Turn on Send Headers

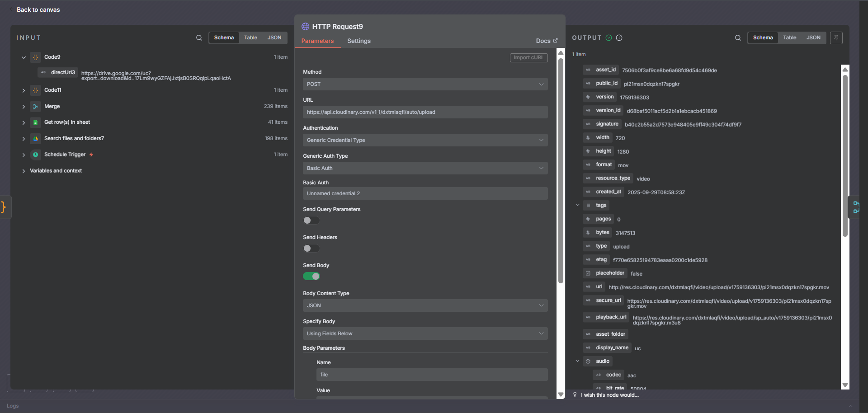[311, 248]
